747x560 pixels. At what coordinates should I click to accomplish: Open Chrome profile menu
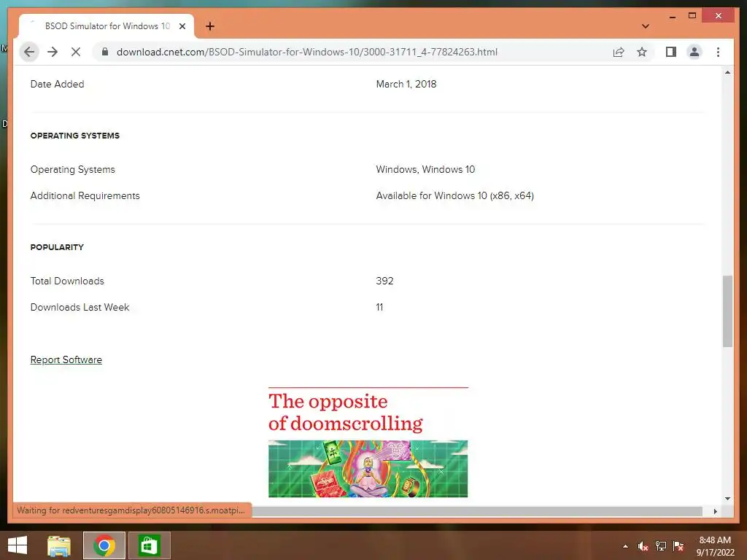click(694, 52)
